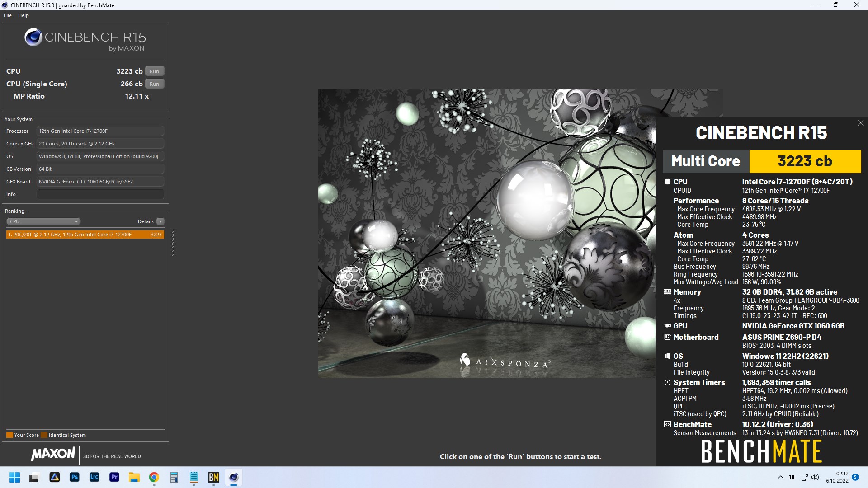Viewport: 868px width, 488px height.
Task: Click the BenchMate version icon in the panel
Action: (667, 424)
